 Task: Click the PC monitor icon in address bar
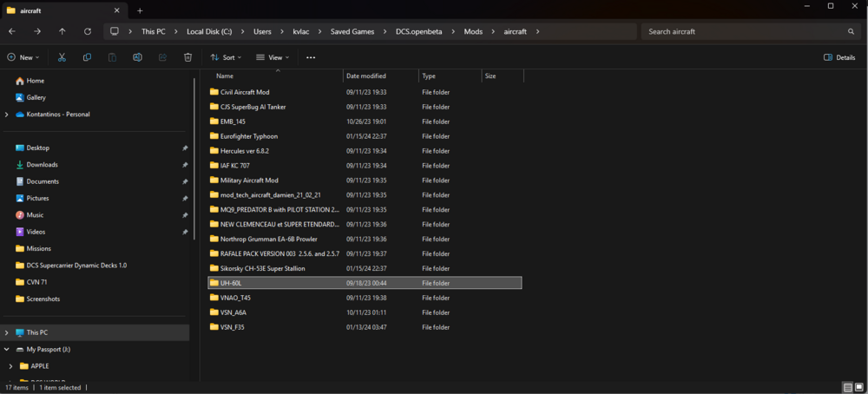click(115, 31)
